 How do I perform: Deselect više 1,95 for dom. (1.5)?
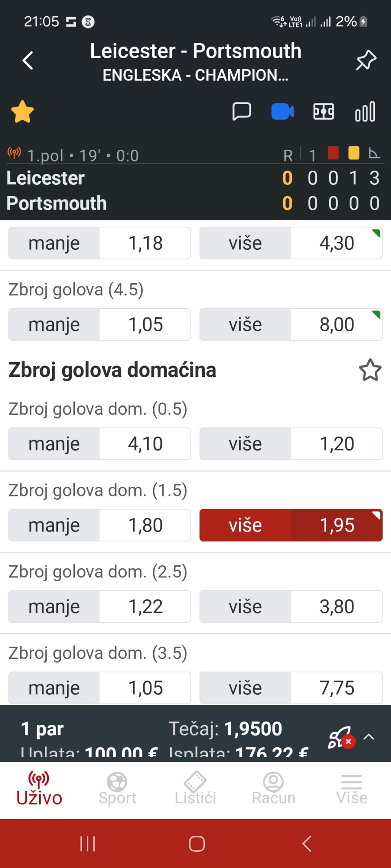[291, 525]
